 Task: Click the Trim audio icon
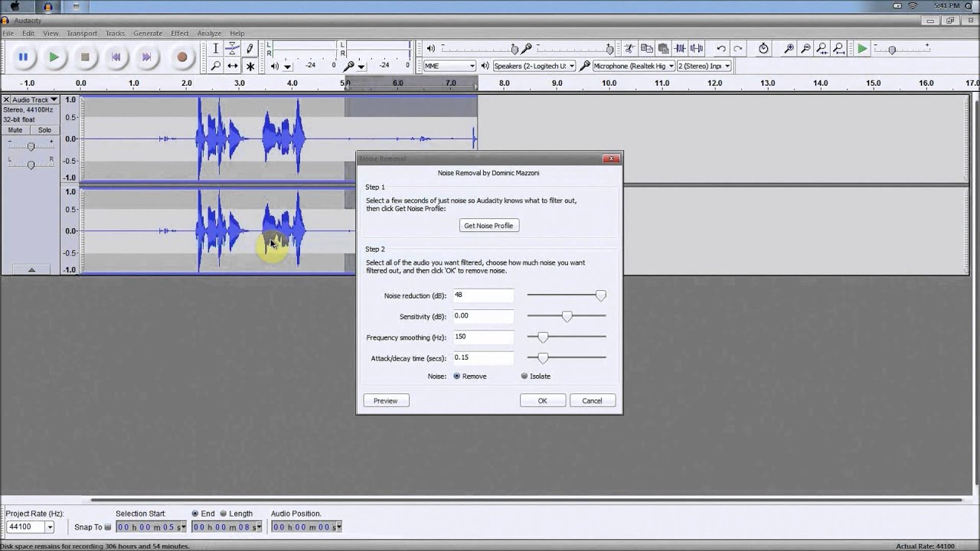(x=680, y=48)
